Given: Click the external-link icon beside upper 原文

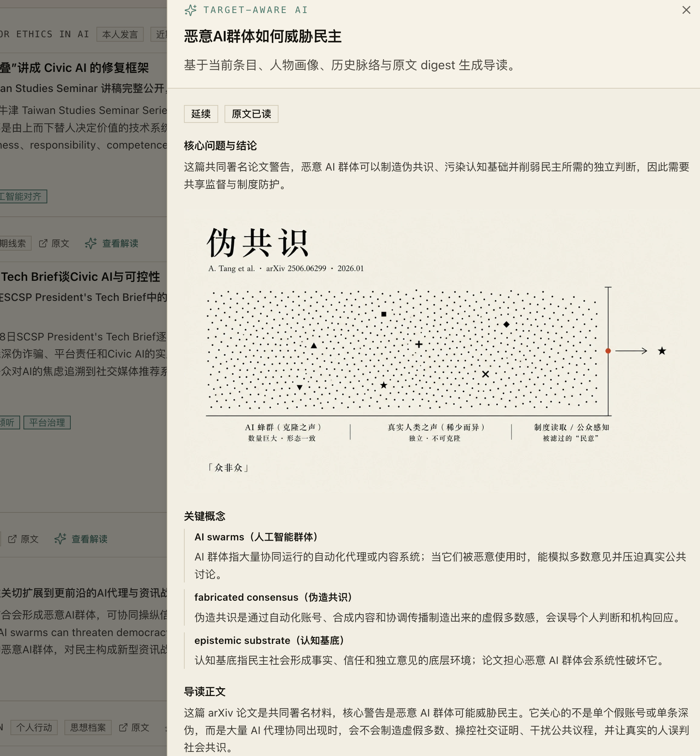Looking at the screenshot, I should (x=43, y=243).
